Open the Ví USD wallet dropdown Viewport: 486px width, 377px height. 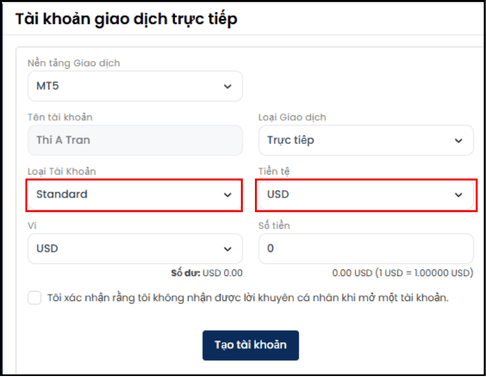(135, 249)
